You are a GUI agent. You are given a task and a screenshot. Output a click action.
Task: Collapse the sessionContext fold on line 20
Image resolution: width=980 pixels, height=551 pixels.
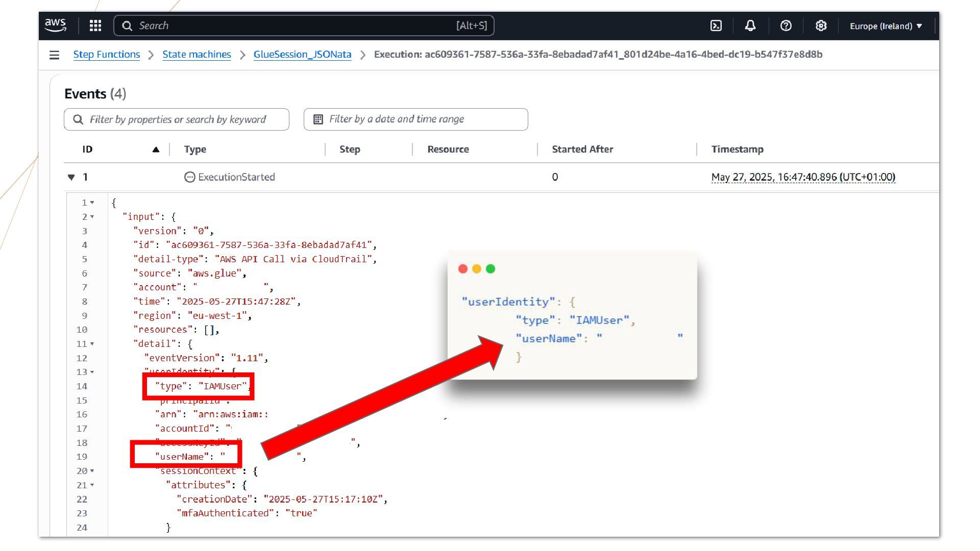coord(92,471)
